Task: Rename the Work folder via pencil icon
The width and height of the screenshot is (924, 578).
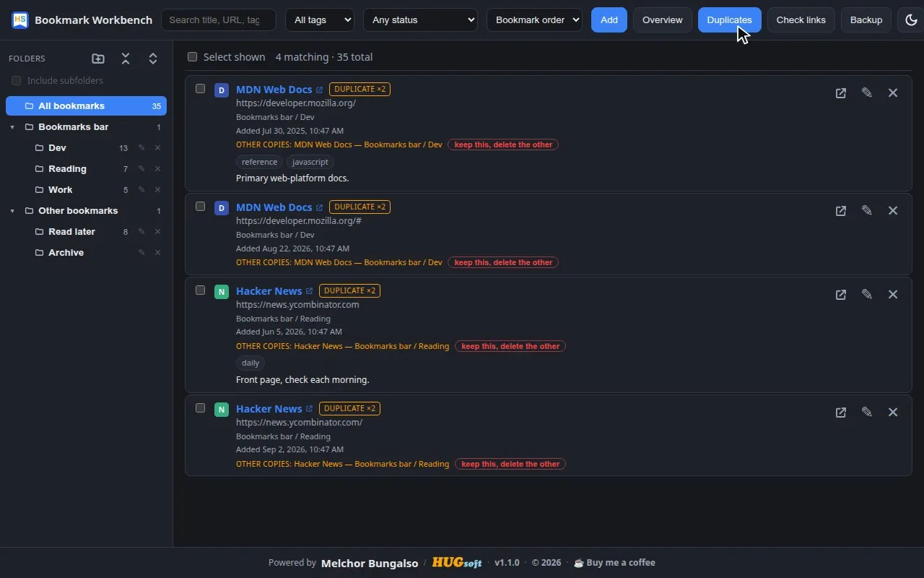Action: click(x=141, y=190)
